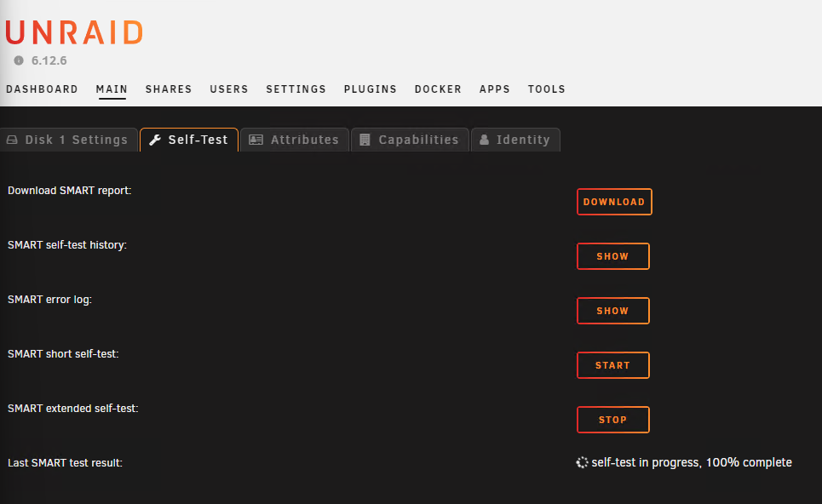The height and width of the screenshot is (504, 822).
Task: Click the card icon on Attributes tab
Action: pos(256,140)
